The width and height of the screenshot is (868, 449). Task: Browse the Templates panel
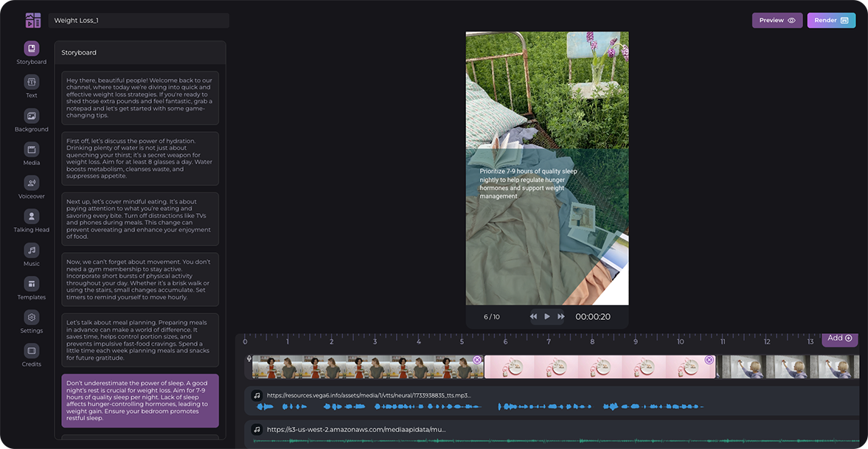[x=31, y=285]
